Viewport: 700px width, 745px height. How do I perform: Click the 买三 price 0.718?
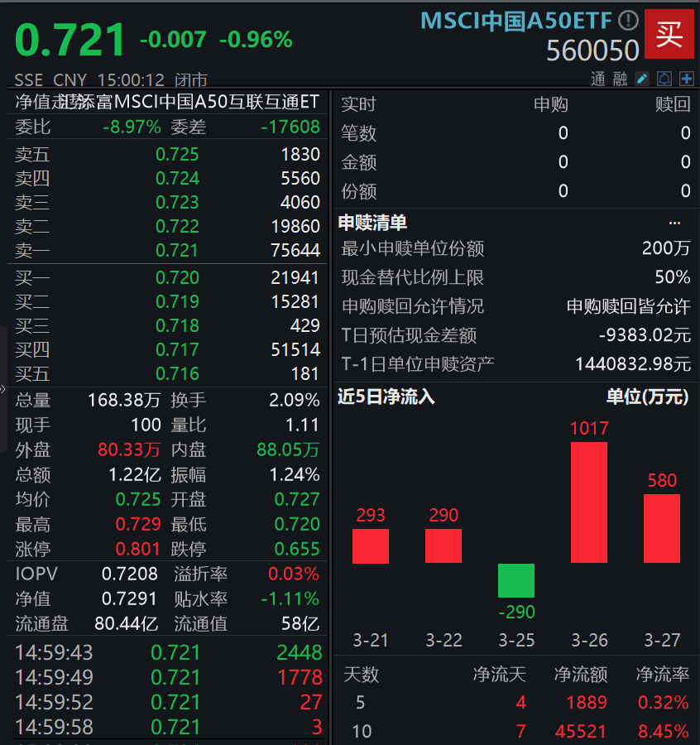pos(177,325)
